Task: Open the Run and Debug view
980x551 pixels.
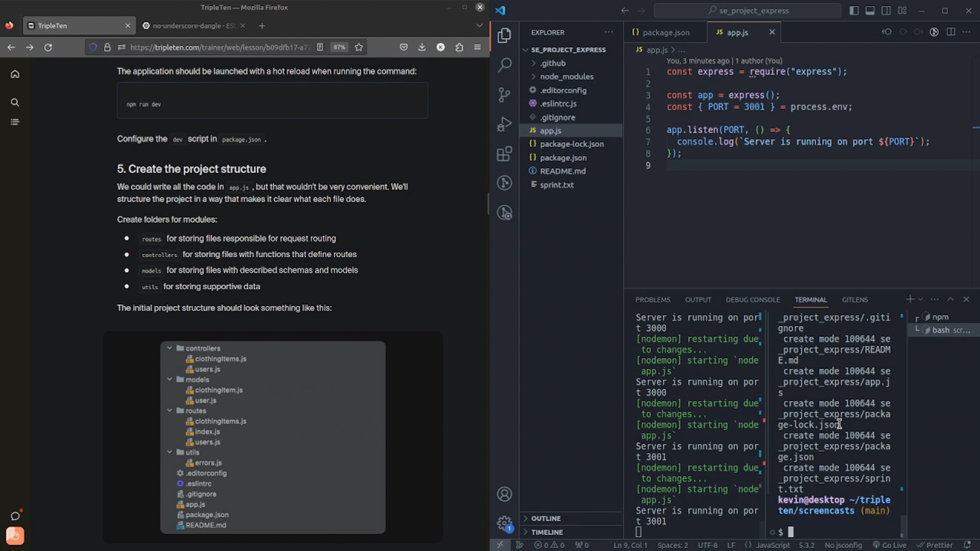Action: 504,124
